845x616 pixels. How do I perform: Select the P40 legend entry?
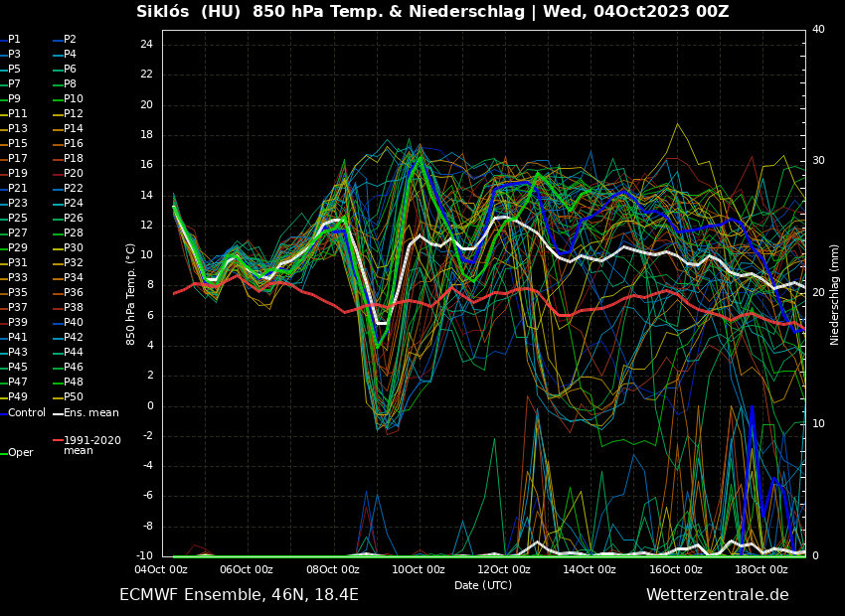pos(74,323)
